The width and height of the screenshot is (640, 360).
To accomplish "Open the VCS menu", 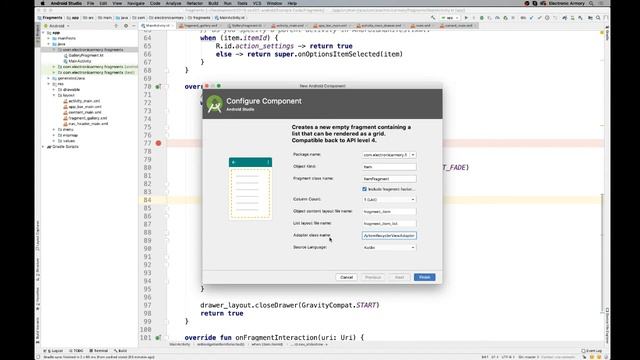I will (257, 3).
